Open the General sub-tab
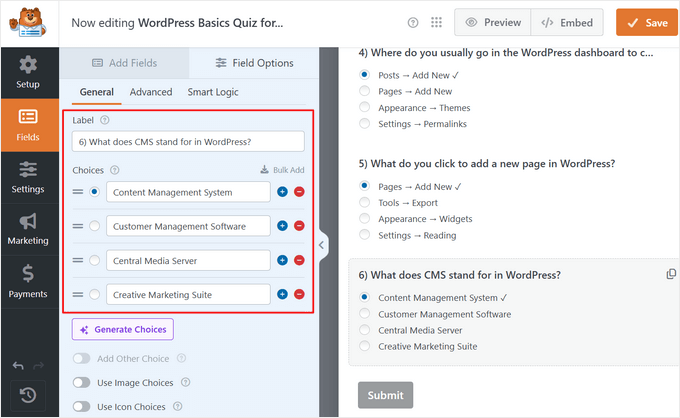 click(x=97, y=92)
